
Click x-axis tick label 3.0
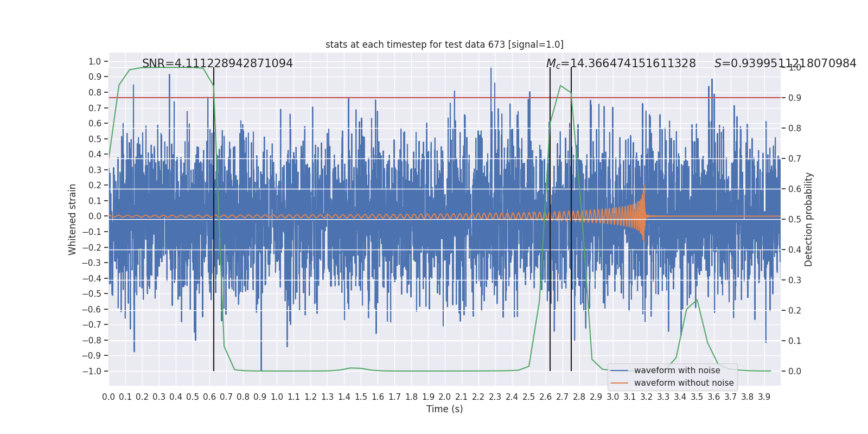click(612, 397)
